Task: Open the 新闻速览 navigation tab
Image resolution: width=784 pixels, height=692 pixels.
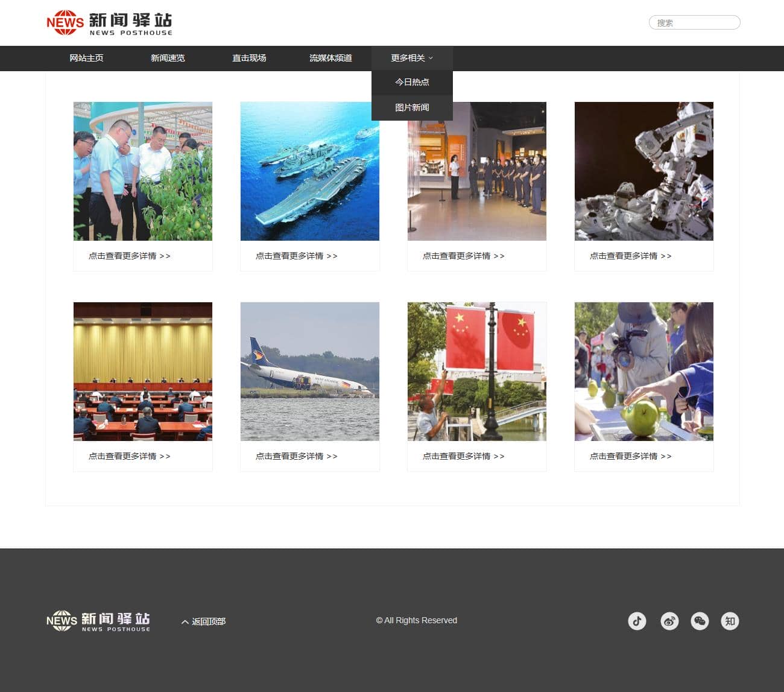Action: (168, 58)
